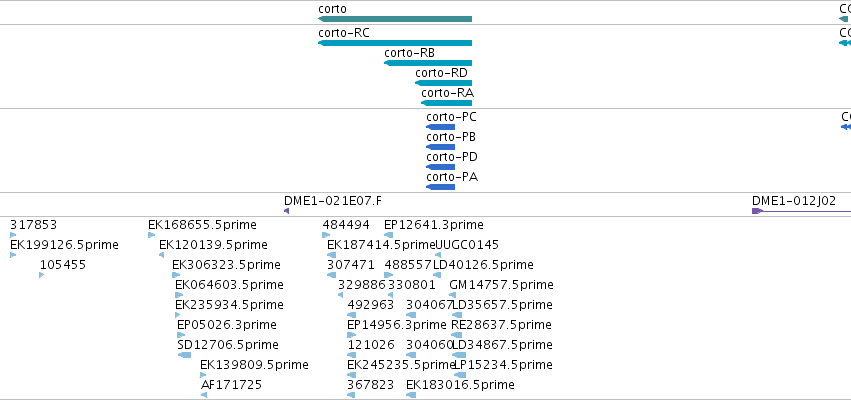This screenshot has width=851, height=400.
Task: Select the EP12641.3prime marker
Action: tap(389, 235)
